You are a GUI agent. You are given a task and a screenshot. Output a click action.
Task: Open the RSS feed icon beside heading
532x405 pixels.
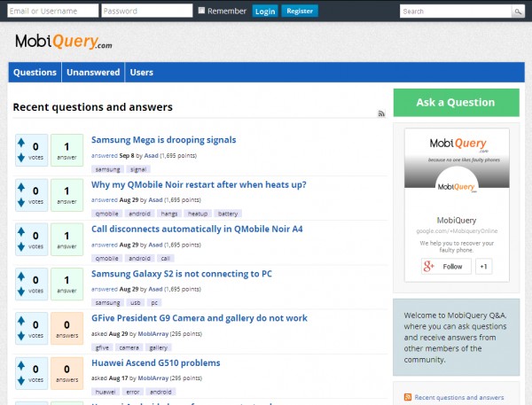381,113
